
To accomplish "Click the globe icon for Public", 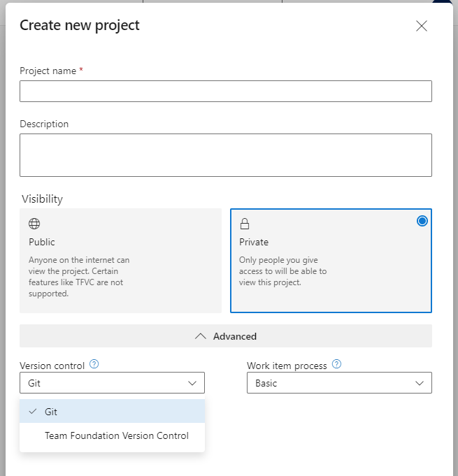I will click(x=34, y=224).
